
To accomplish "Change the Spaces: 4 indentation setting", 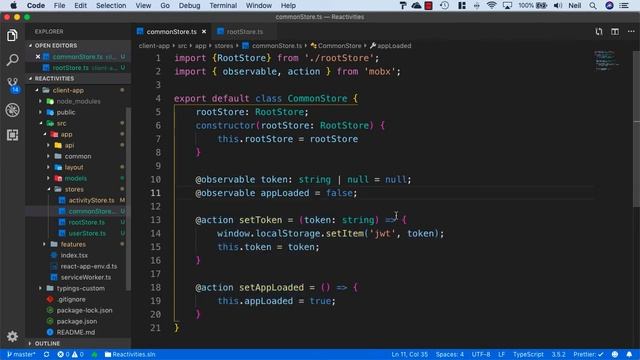I will (449, 354).
